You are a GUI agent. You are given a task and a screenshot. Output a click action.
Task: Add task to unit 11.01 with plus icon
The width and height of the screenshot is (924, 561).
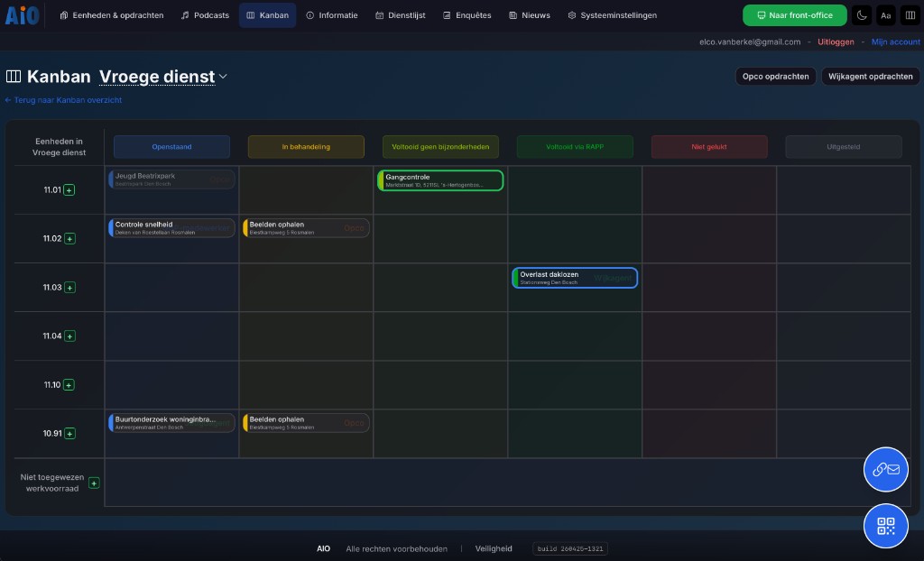[x=69, y=190]
